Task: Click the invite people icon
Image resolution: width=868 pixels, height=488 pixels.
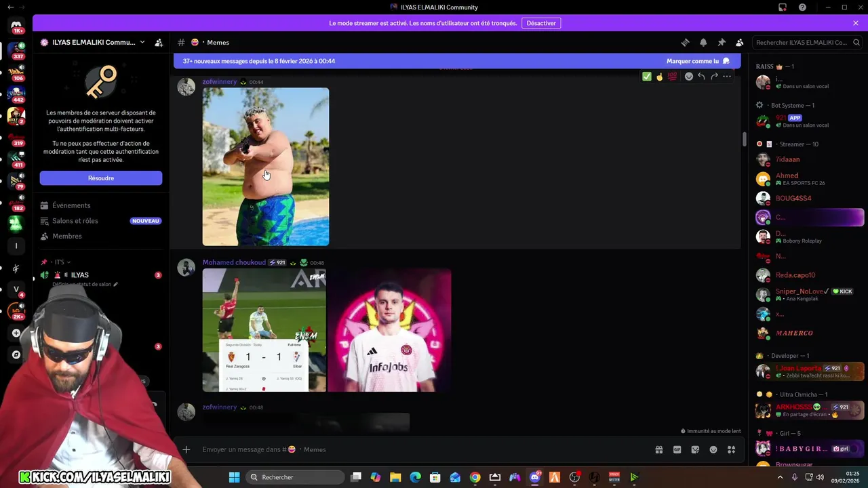Action: pyautogui.click(x=159, y=42)
